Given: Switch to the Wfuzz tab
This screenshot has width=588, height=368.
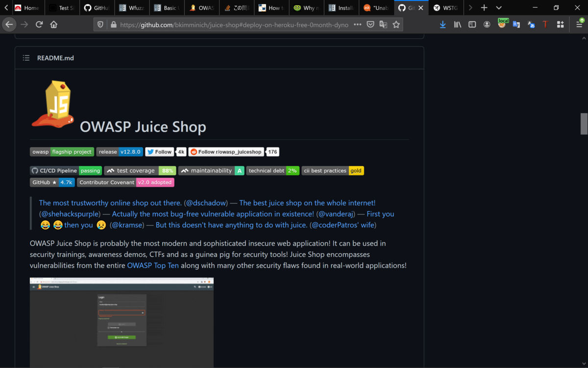Looking at the screenshot, I should (x=131, y=8).
